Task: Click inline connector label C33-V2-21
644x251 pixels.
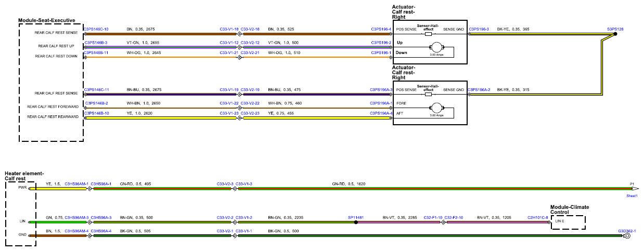Action: pyautogui.click(x=250, y=52)
